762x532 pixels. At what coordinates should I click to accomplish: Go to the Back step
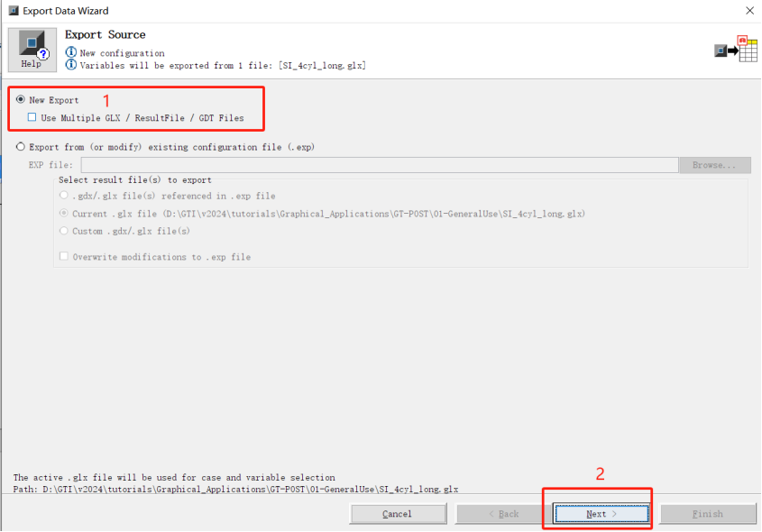pyautogui.click(x=504, y=514)
